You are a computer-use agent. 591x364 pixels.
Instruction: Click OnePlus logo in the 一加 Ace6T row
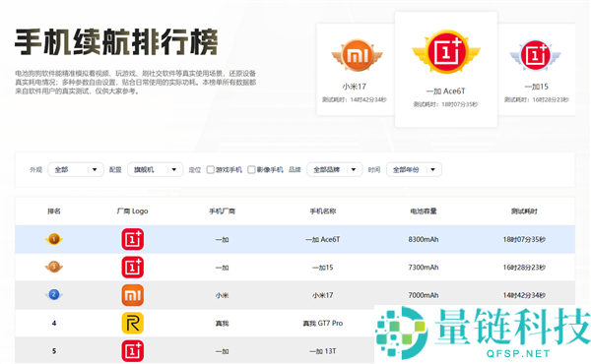click(x=133, y=239)
